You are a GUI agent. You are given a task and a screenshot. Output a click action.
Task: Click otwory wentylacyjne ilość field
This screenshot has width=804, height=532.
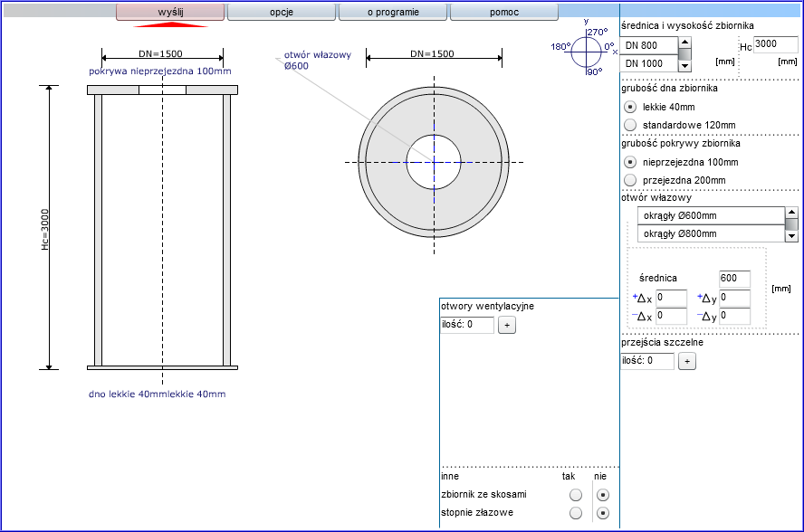coord(467,325)
